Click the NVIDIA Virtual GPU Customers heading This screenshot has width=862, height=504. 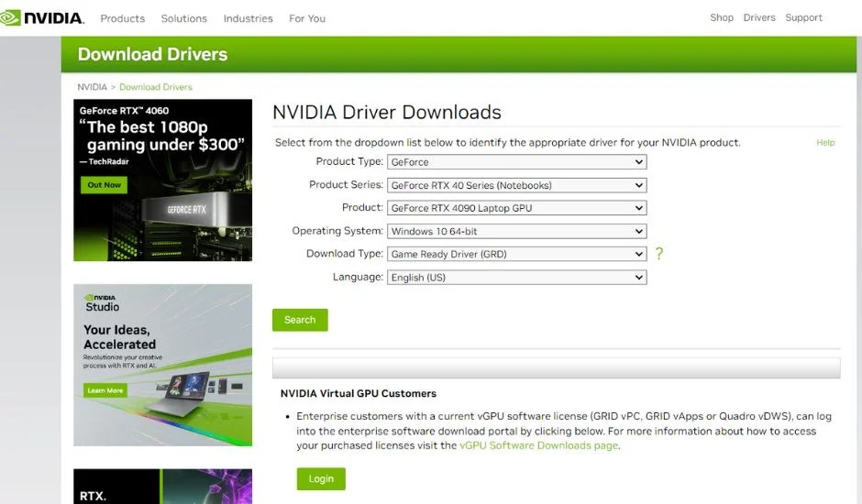click(x=359, y=393)
